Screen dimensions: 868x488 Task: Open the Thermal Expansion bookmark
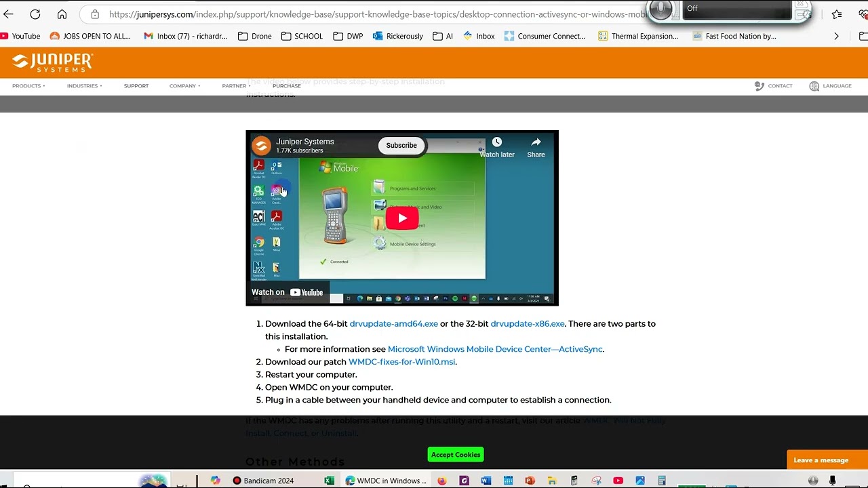638,36
